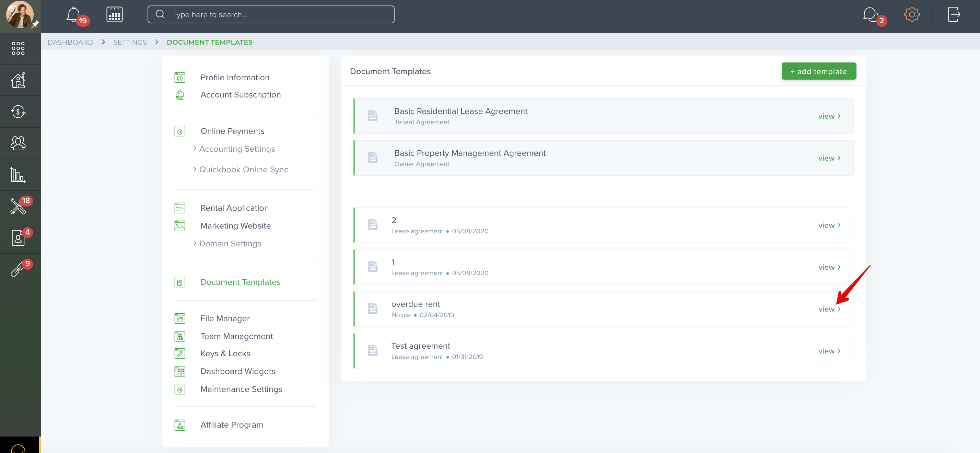Screen dimensions: 980x453
Task: Click the Dashboard Widgets grid icon
Action: click(x=179, y=371)
